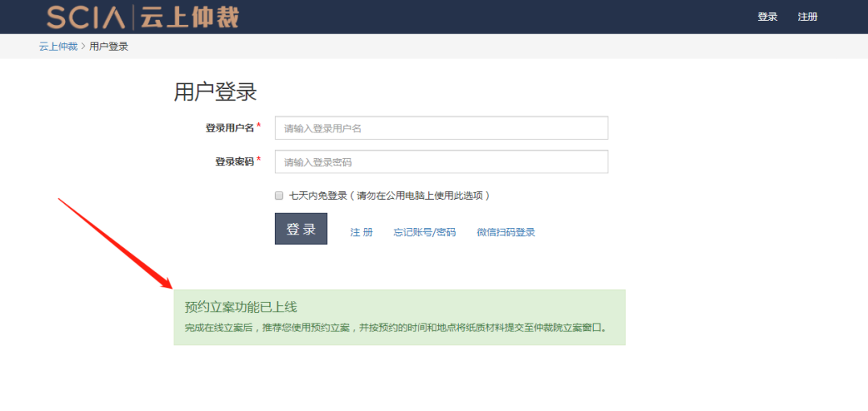Click the 用户登录 page heading
The height and width of the screenshot is (411, 868).
(x=215, y=92)
